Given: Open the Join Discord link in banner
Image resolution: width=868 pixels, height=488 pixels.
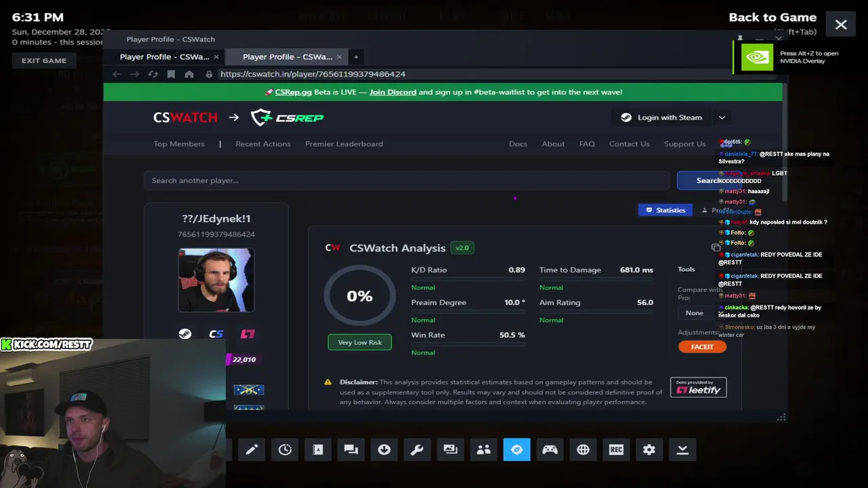Looking at the screenshot, I should pyautogui.click(x=393, y=92).
